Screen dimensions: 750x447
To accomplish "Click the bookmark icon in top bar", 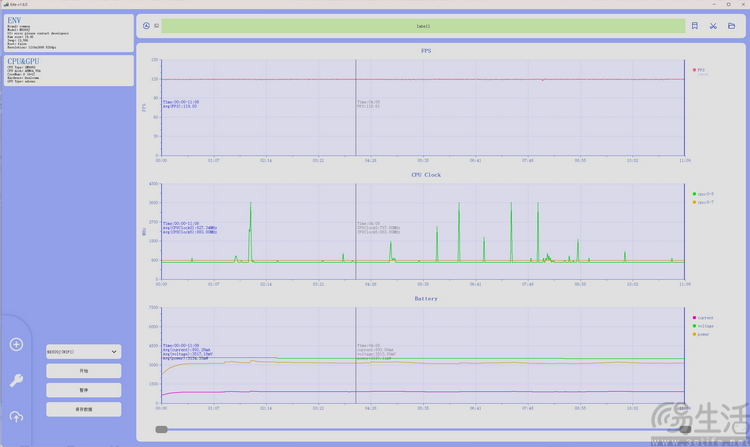I will 695,26.
